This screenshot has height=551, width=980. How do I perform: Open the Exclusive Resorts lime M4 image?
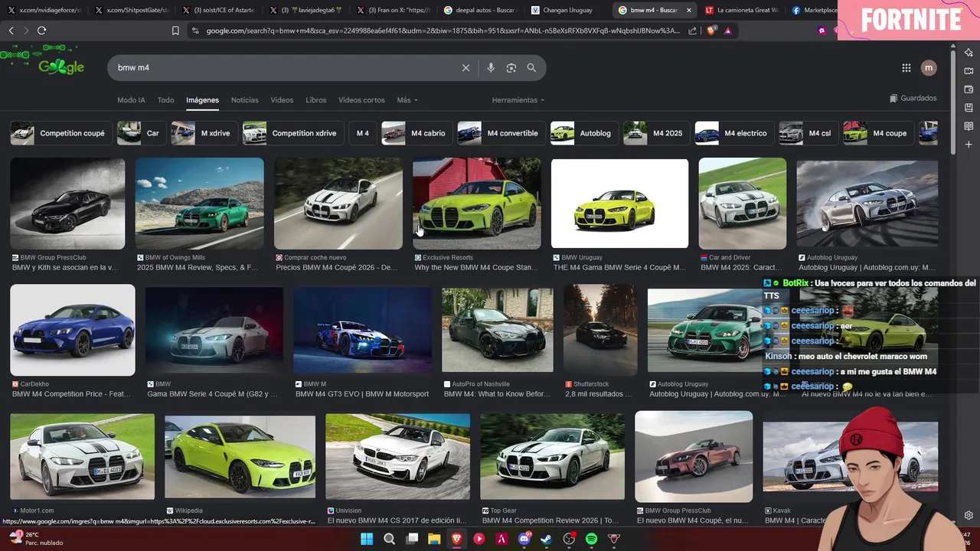pos(477,204)
